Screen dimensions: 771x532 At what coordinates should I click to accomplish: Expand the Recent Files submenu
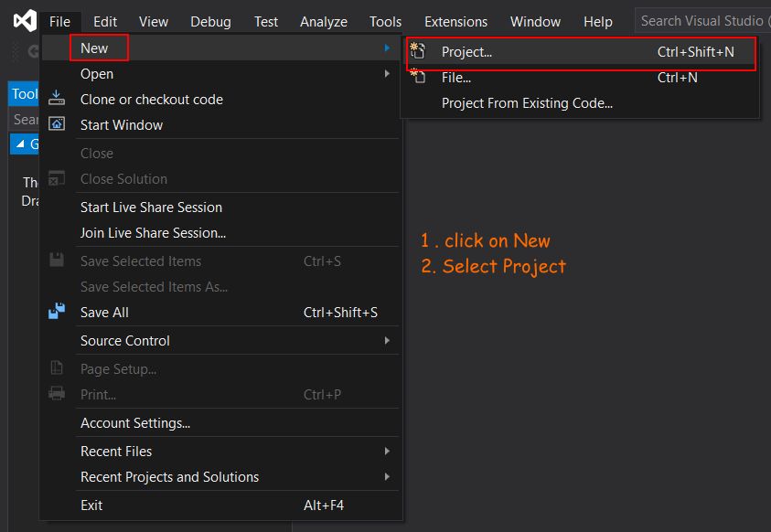387,451
